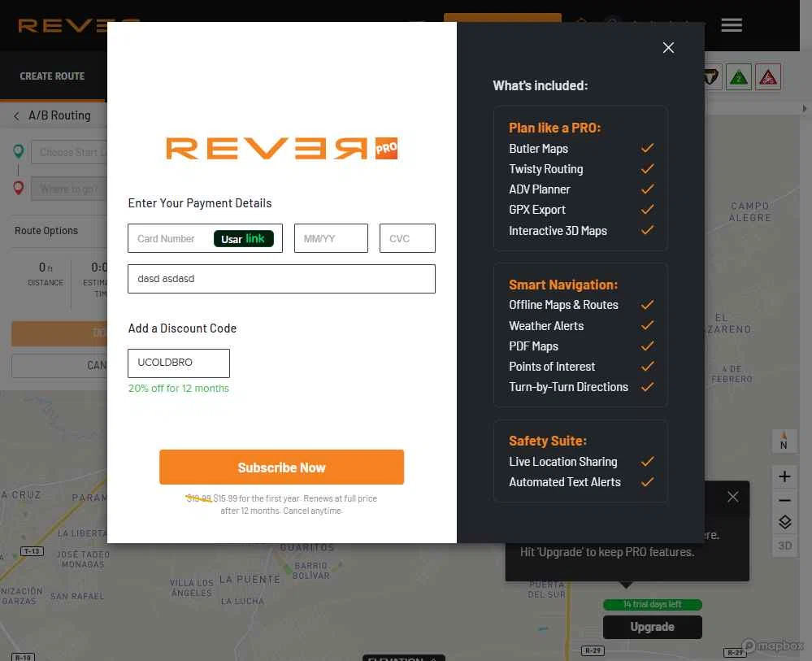Click the Butler Maps checkmark
This screenshot has height=661, width=812.
(x=647, y=148)
